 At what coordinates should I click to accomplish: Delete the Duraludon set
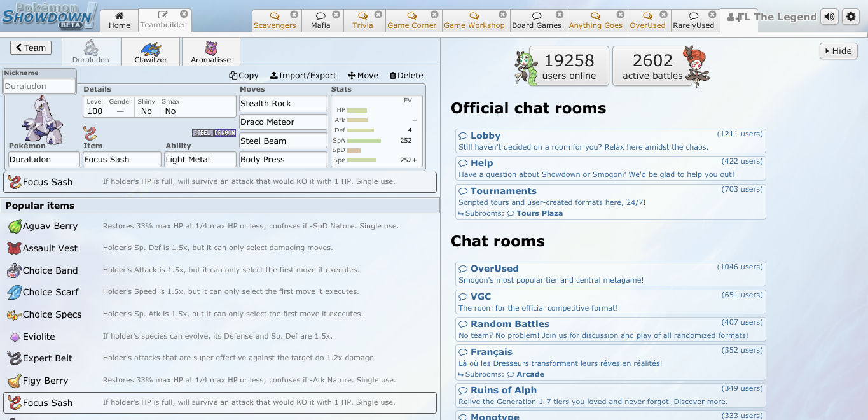click(406, 75)
